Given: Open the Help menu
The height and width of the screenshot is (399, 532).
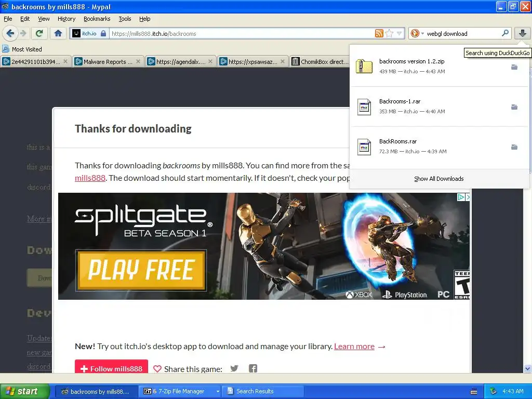Looking at the screenshot, I should (144, 19).
